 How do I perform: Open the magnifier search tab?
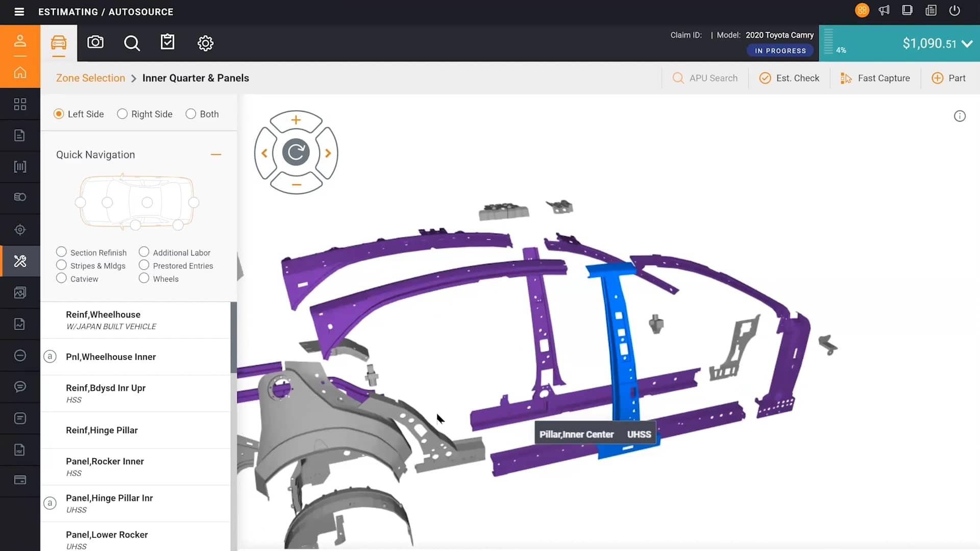tap(132, 43)
